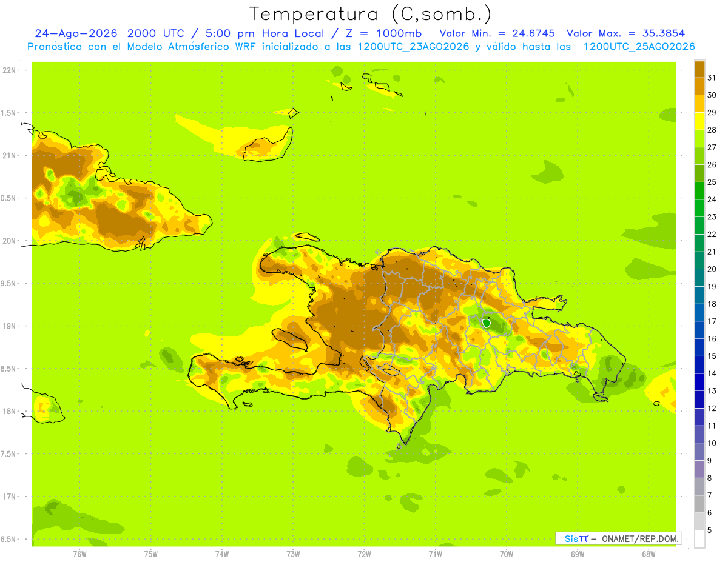The width and height of the screenshot is (728, 562).
Task: Click the colorbar label "31"
Action: pyautogui.click(x=712, y=78)
